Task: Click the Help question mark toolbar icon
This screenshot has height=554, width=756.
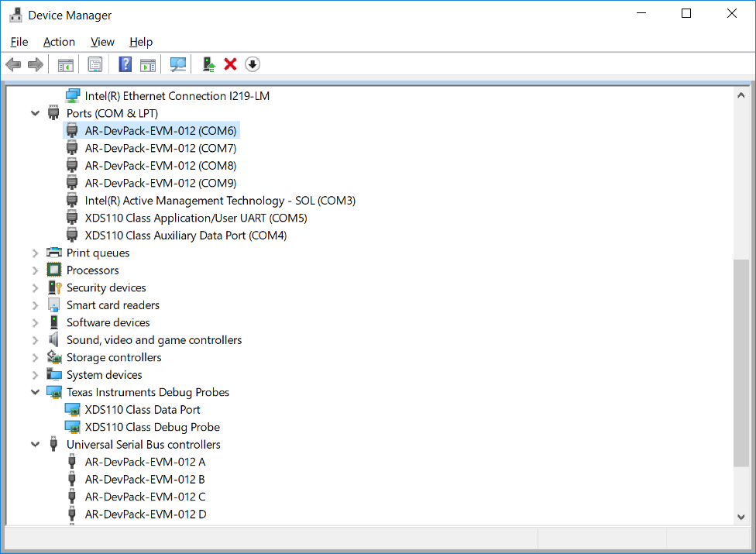Action: pos(125,64)
